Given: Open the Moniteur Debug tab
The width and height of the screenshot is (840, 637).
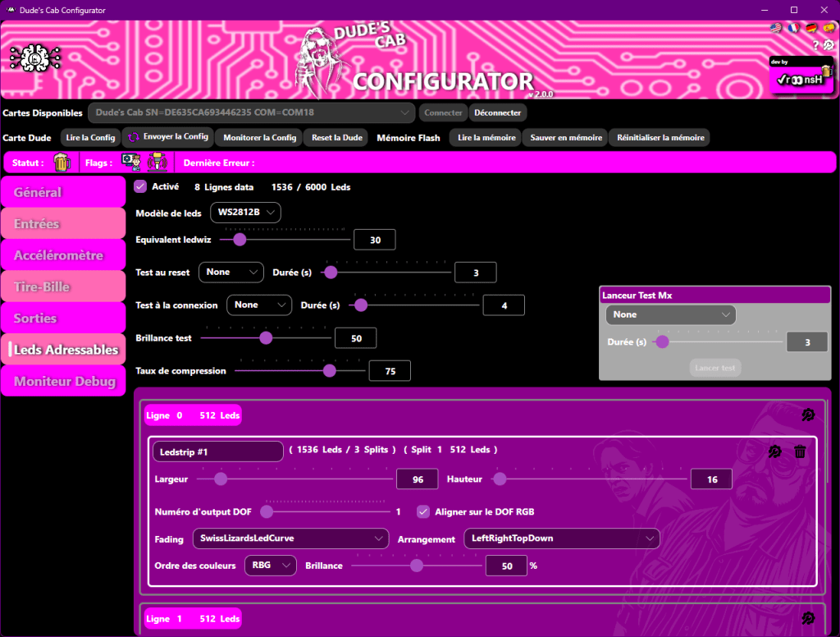Looking at the screenshot, I should click(62, 382).
